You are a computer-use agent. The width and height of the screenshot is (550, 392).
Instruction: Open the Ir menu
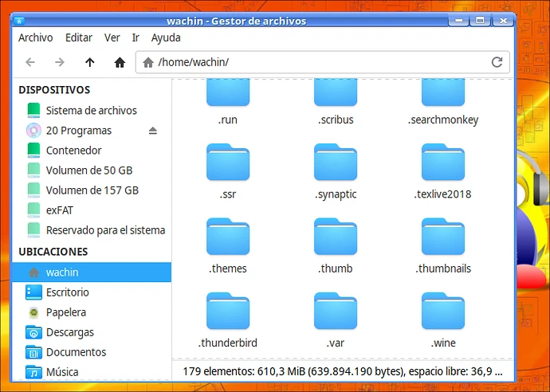tap(136, 38)
